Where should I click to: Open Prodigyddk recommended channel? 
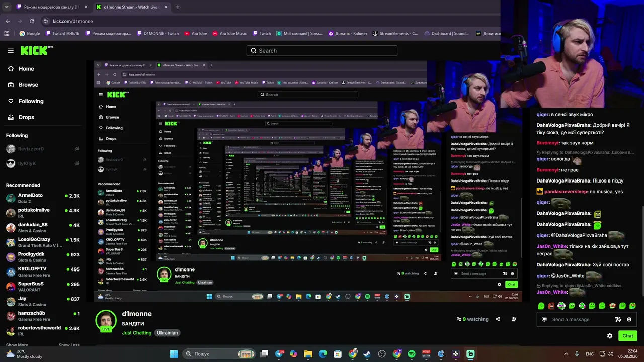pyautogui.click(x=43, y=257)
